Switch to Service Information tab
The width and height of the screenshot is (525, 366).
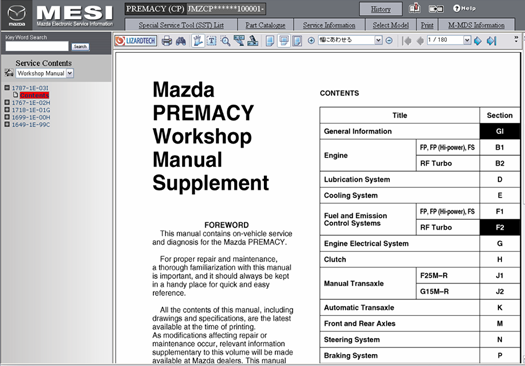click(329, 25)
